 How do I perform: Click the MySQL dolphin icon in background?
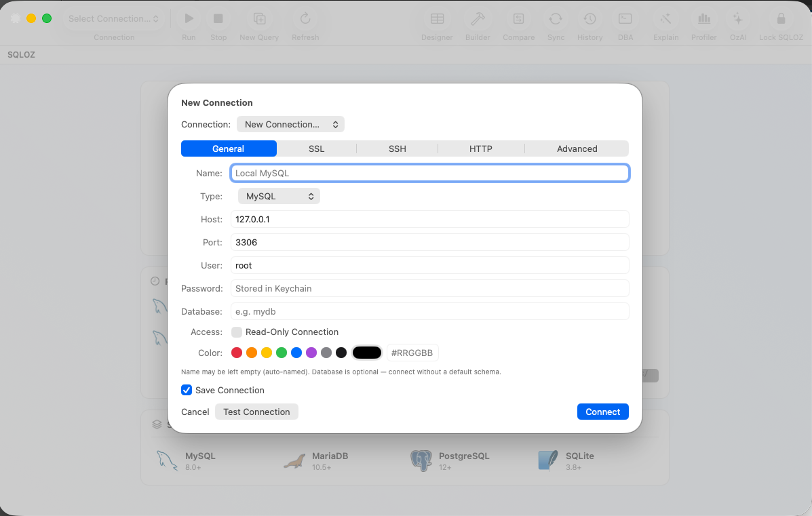point(167,460)
